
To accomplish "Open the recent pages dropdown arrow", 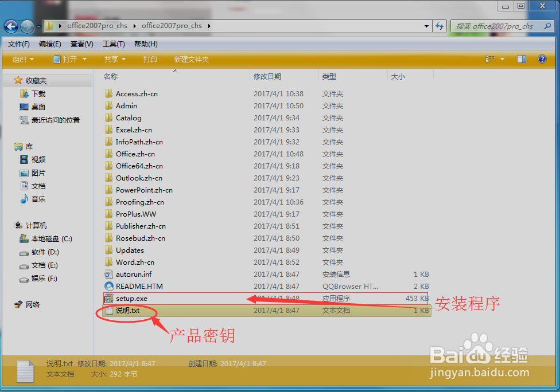I will point(38,27).
